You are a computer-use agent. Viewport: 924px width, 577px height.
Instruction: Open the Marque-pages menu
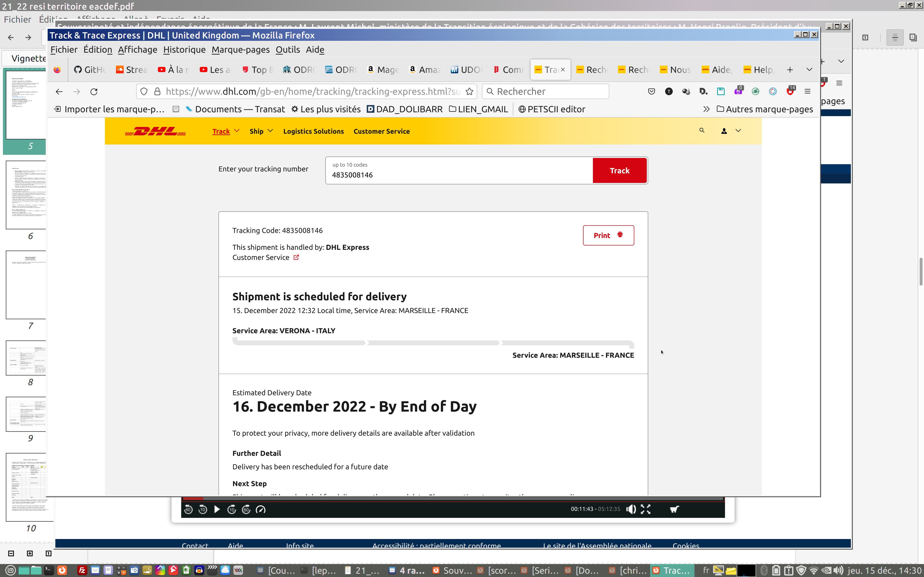[x=241, y=50]
